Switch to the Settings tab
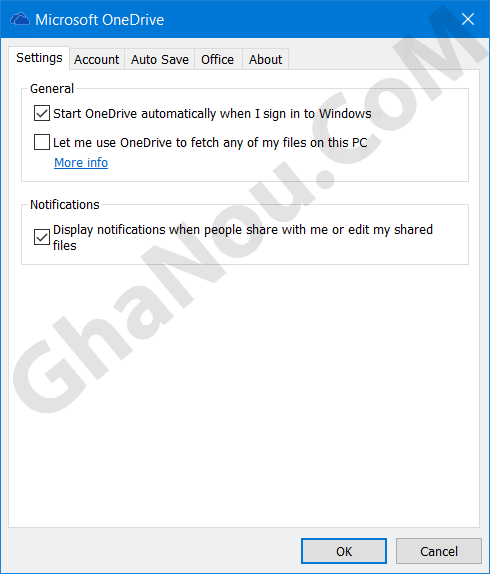This screenshot has height=574, width=490. [39, 58]
